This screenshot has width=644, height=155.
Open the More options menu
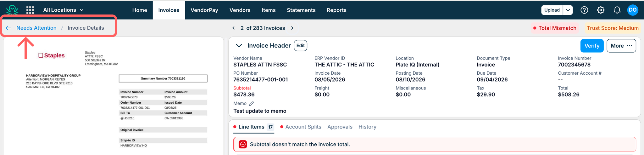[621, 46]
